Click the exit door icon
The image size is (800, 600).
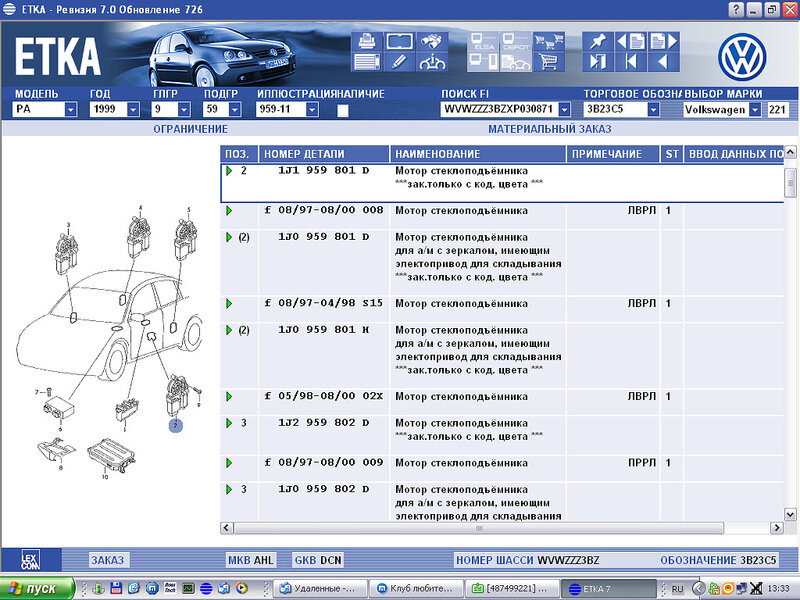pos(598,62)
